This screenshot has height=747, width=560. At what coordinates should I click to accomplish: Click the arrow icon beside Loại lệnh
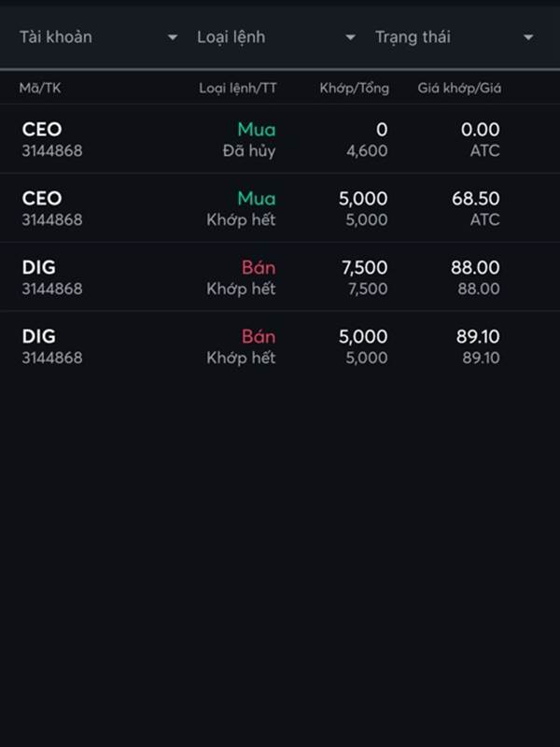pyautogui.click(x=351, y=37)
